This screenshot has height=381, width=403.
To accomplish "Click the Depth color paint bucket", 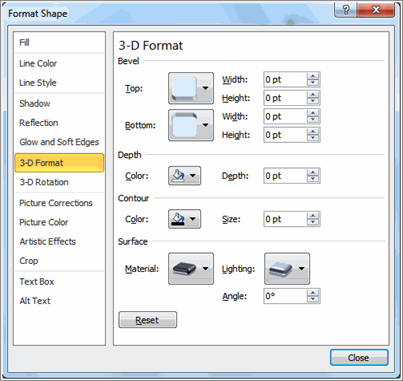I will (x=178, y=176).
